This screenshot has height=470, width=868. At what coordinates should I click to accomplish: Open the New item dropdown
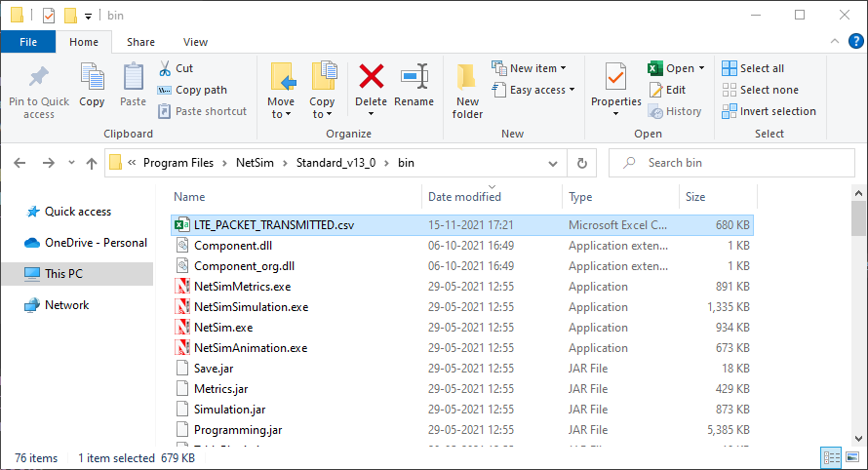click(x=530, y=68)
